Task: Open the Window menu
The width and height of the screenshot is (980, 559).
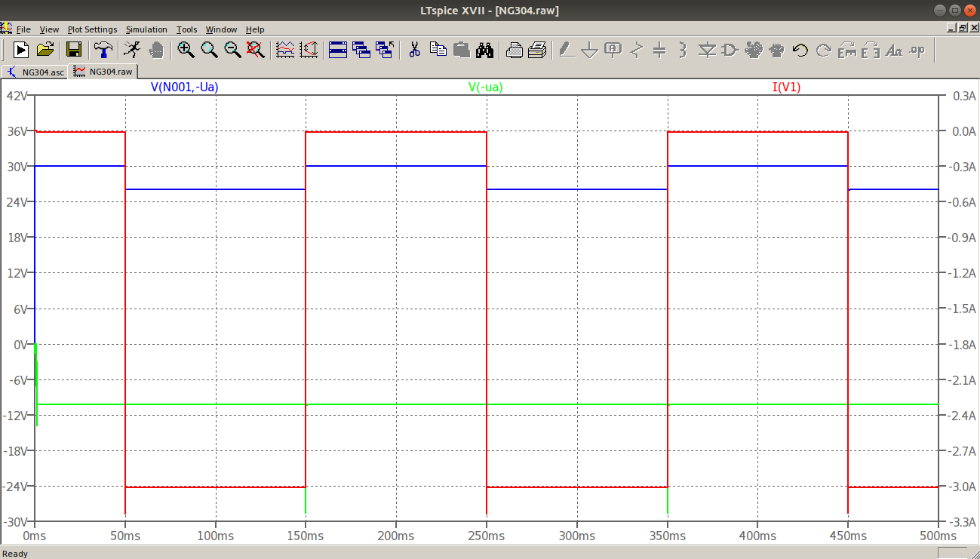Action: [x=221, y=29]
